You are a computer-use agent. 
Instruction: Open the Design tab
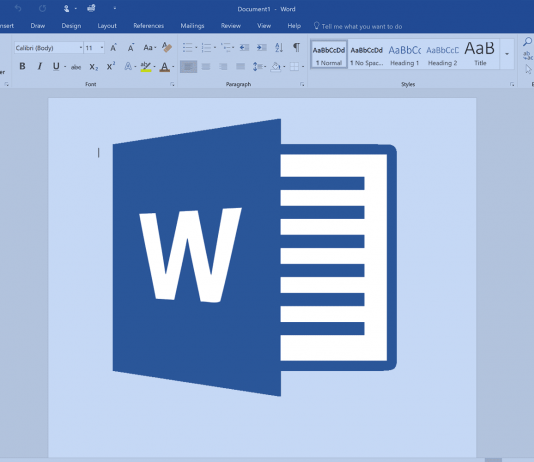(71, 26)
